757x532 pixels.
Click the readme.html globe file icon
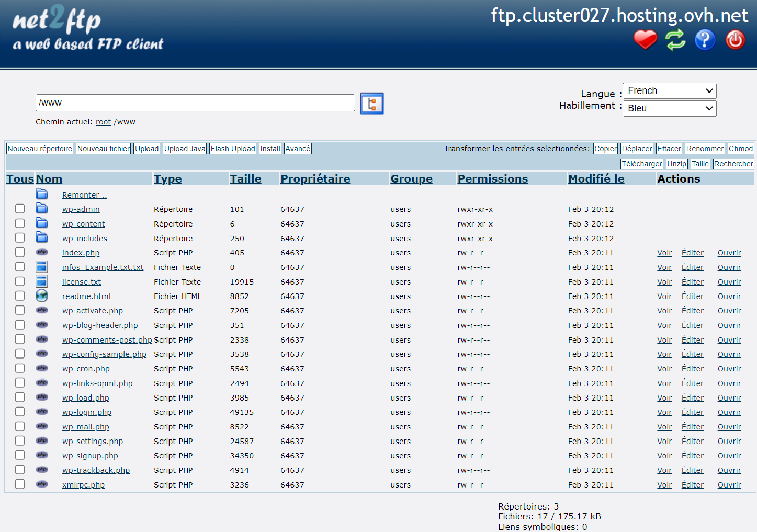click(42, 296)
